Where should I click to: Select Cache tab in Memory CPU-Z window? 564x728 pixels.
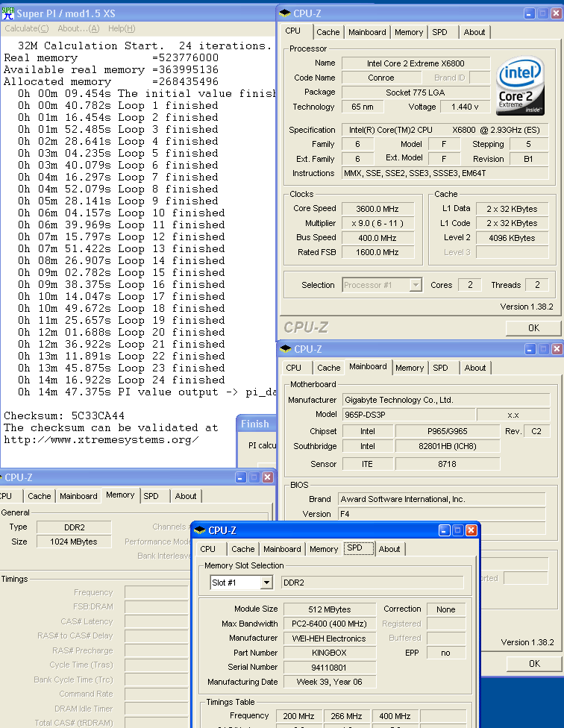pos(40,496)
